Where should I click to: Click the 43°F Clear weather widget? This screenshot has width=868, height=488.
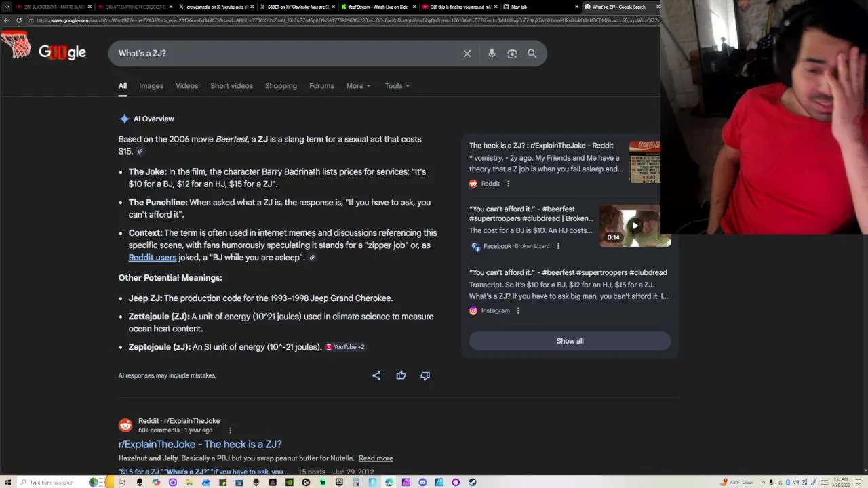[x=737, y=482]
